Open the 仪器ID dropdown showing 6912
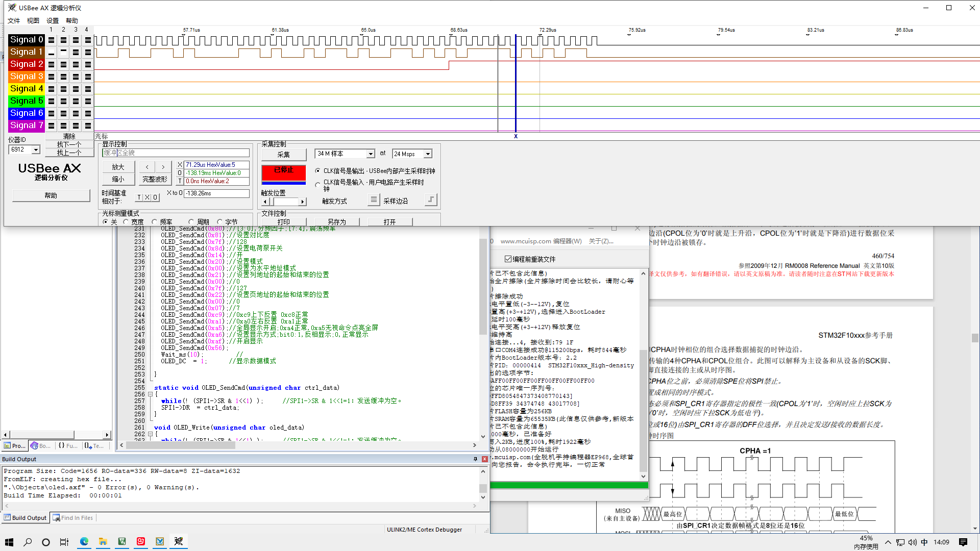Image resolution: width=980 pixels, height=551 pixels. pos(36,149)
